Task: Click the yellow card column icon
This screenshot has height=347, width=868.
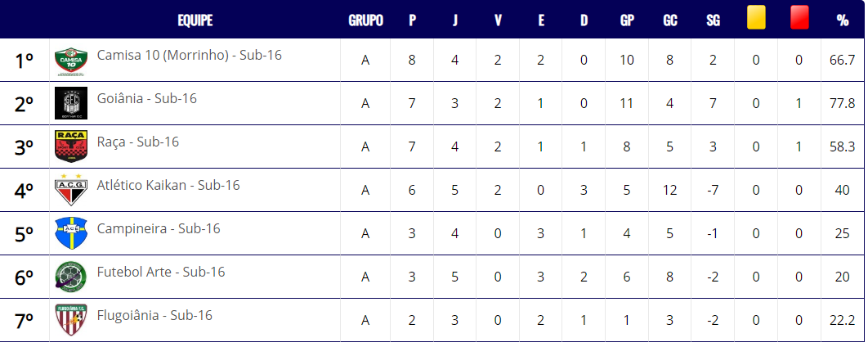Action: pyautogui.click(x=756, y=20)
